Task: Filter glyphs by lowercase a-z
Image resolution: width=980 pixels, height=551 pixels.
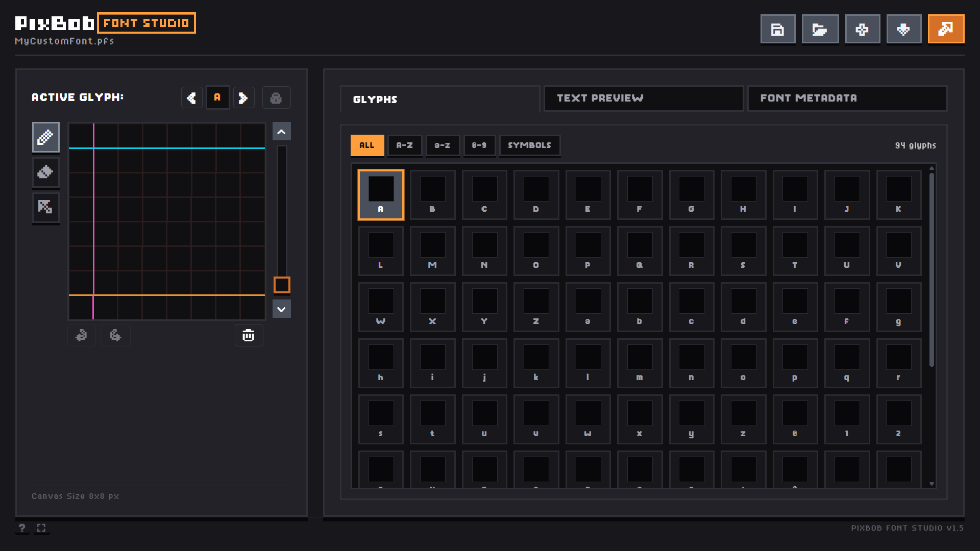Action: pos(443,145)
